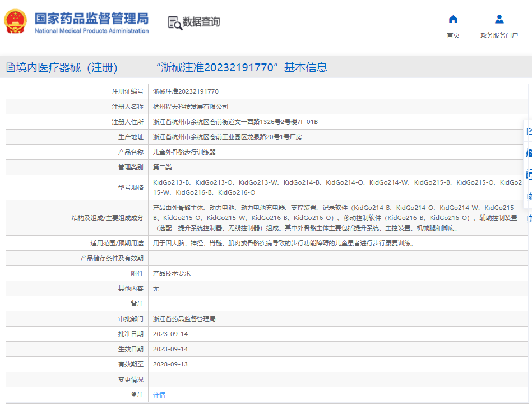Select 杭州程天科技发展有限公司 registrant name
This screenshot has width=532, height=408.
click(191, 107)
